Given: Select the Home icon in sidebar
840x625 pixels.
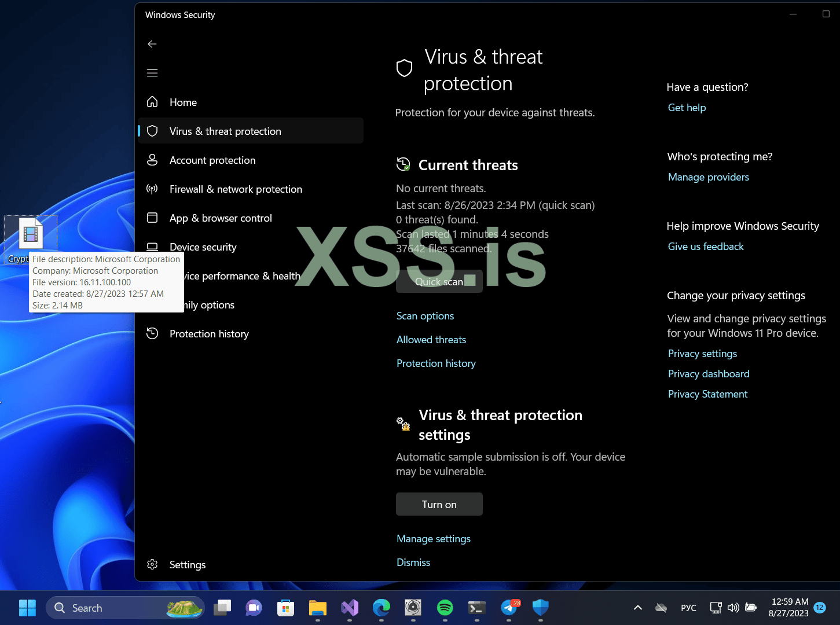Looking at the screenshot, I should coord(183,102).
